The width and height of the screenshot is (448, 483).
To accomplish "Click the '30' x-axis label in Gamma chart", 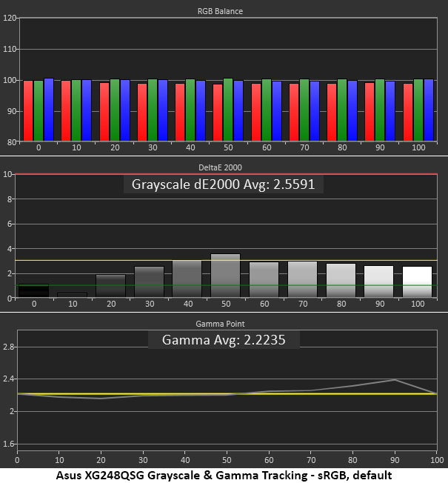I will (143, 460).
